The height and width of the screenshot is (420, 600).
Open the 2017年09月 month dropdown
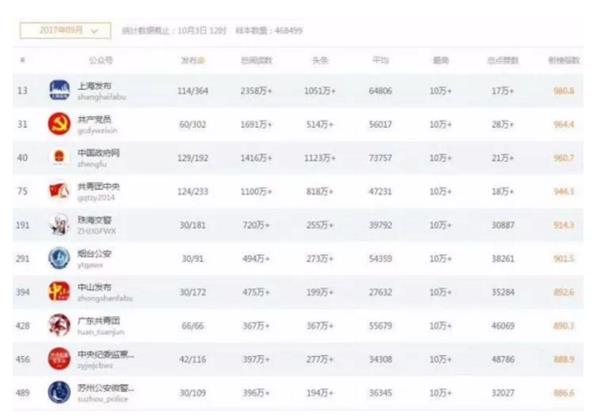65,31
